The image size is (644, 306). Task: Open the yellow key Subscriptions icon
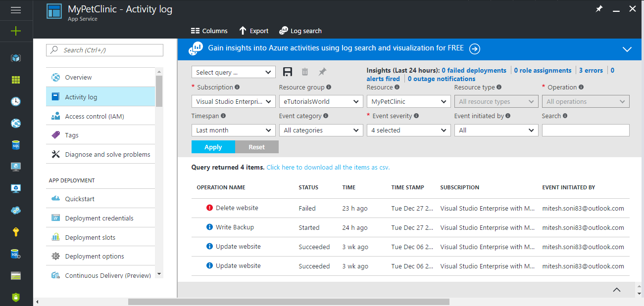pyautogui.click(x=16, y=232)
